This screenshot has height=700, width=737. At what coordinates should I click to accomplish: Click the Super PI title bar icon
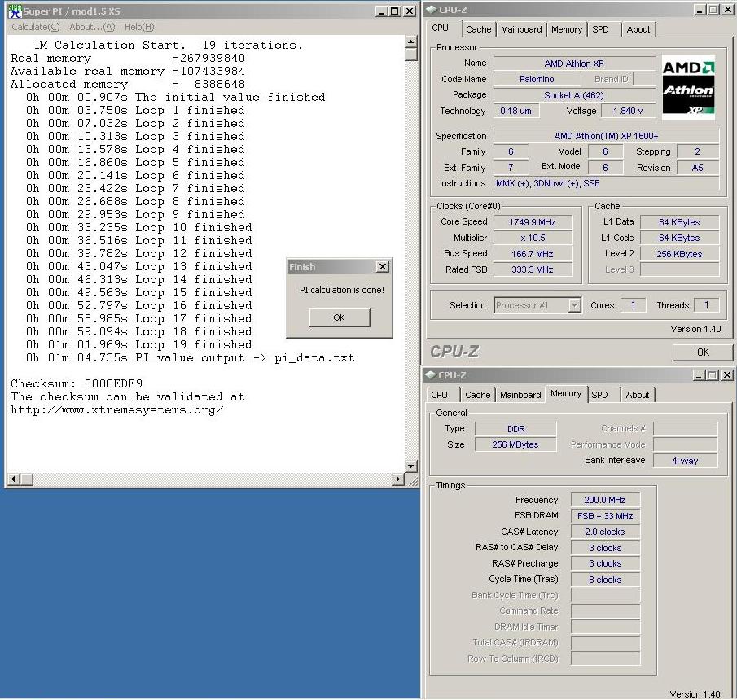15,11
